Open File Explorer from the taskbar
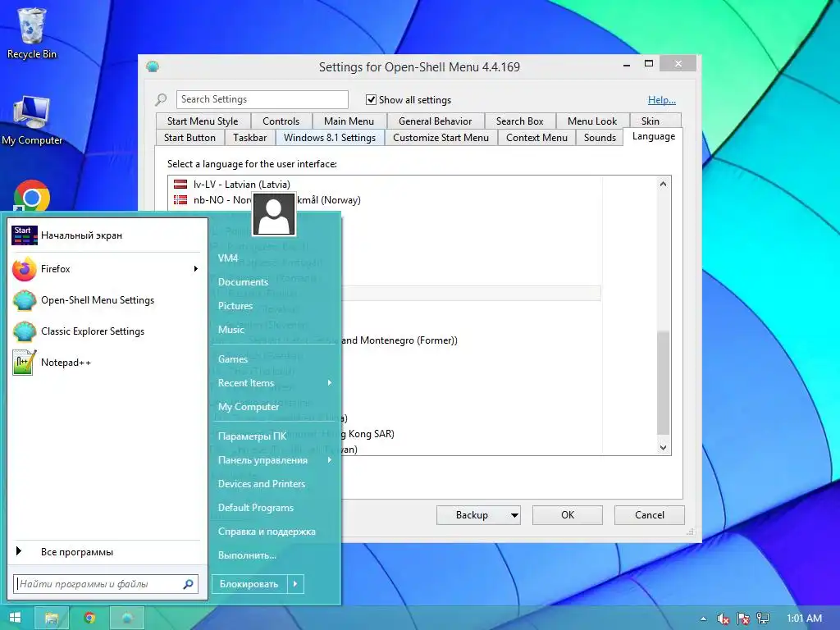This screenshot has height=630, width=840. 52,619
